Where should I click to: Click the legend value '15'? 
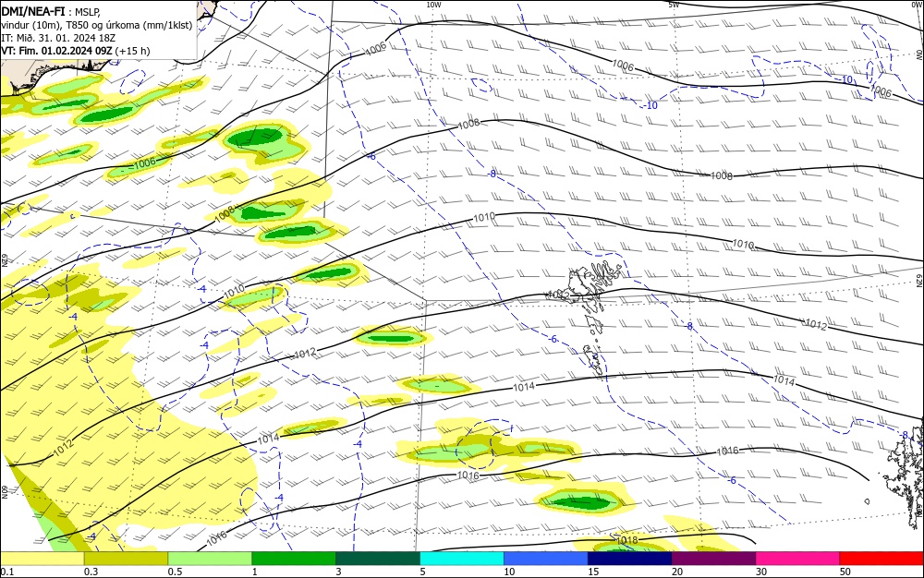click(593, 572)
